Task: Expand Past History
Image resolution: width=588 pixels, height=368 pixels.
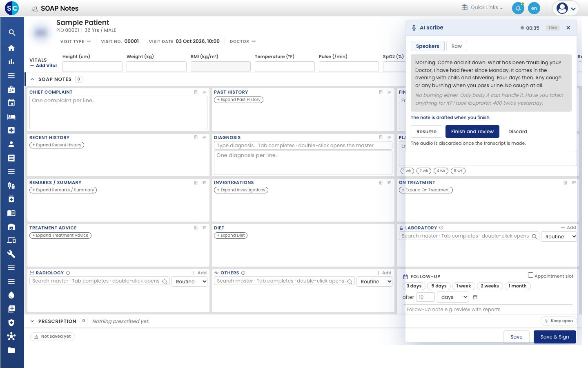Action: click(239, 100)
